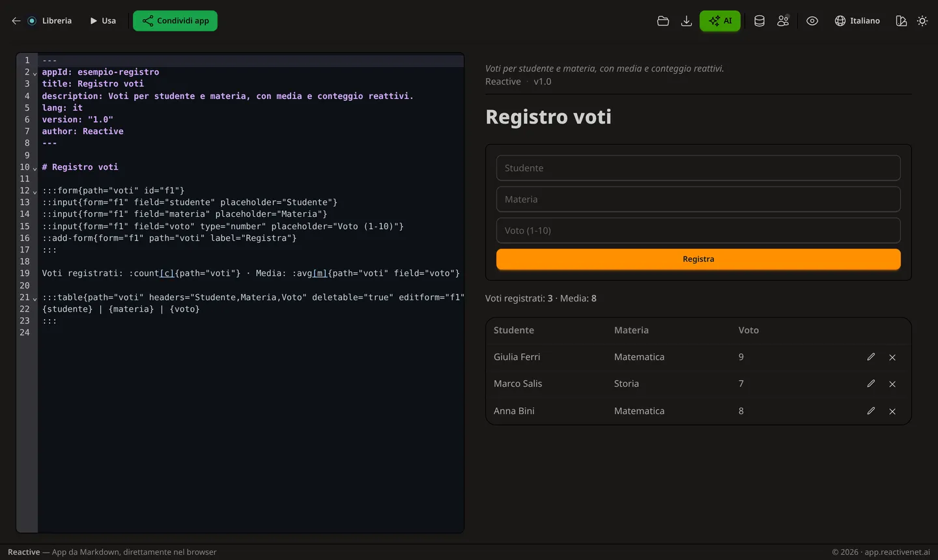938x560 pixels.
Task: Click the download icon
Action: [687, 21]
